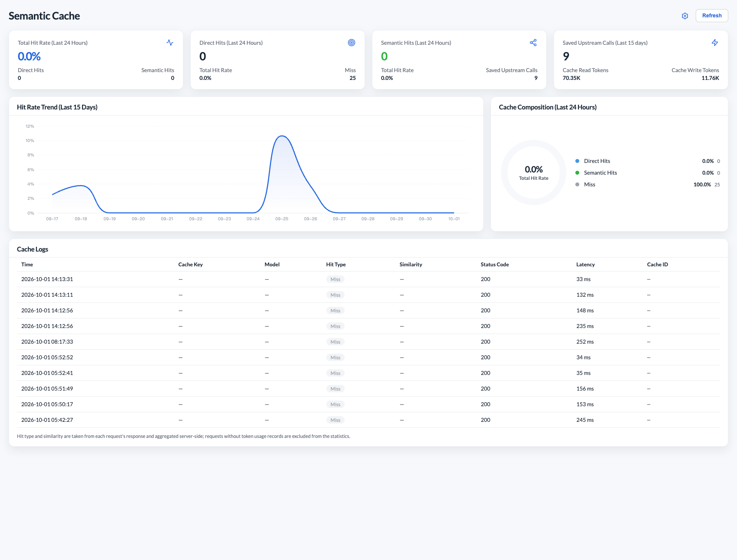Click status code 200 in 05:52:41 row
The height and width of the screenshot is (560, 737).
click(x=485, y=373)
